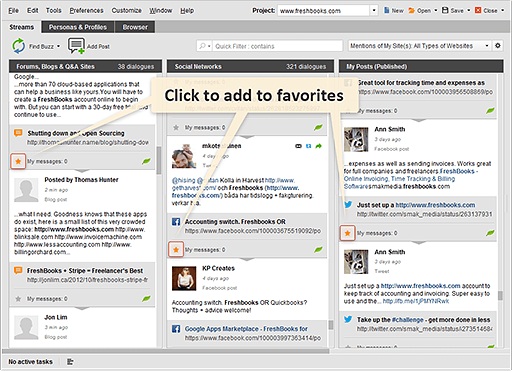Open the Quick Filter search type arrow
The width and height of the screenshot is (512, 372).
(x=209, y=46)
